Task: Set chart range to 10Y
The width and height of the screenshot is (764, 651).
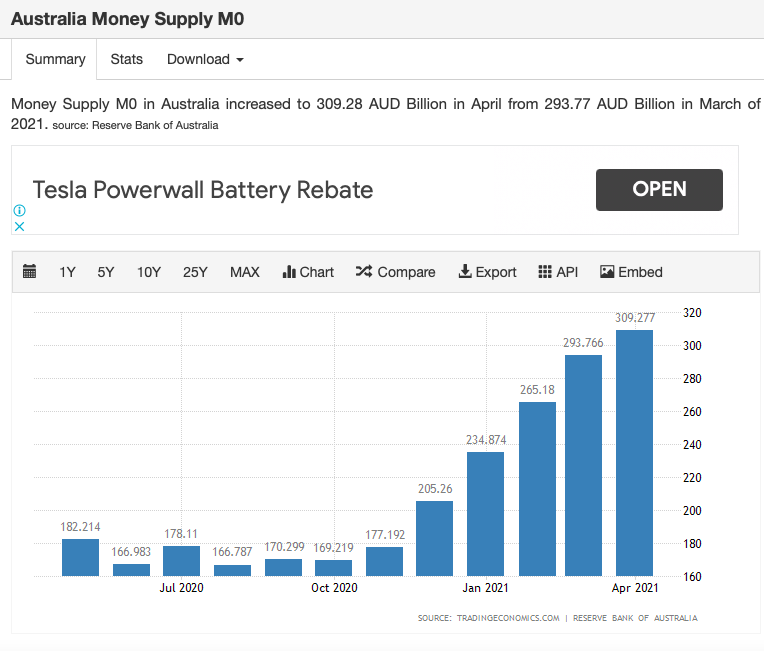Action: (149, 272)
